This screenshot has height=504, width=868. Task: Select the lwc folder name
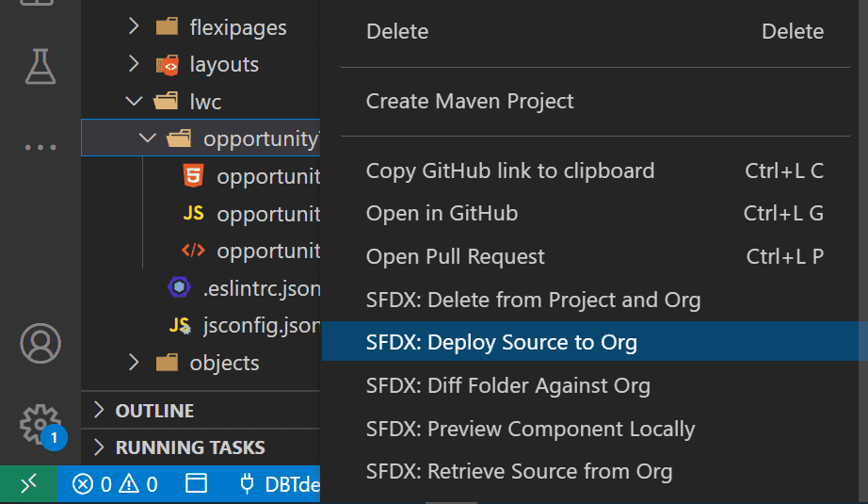point(205,102)
